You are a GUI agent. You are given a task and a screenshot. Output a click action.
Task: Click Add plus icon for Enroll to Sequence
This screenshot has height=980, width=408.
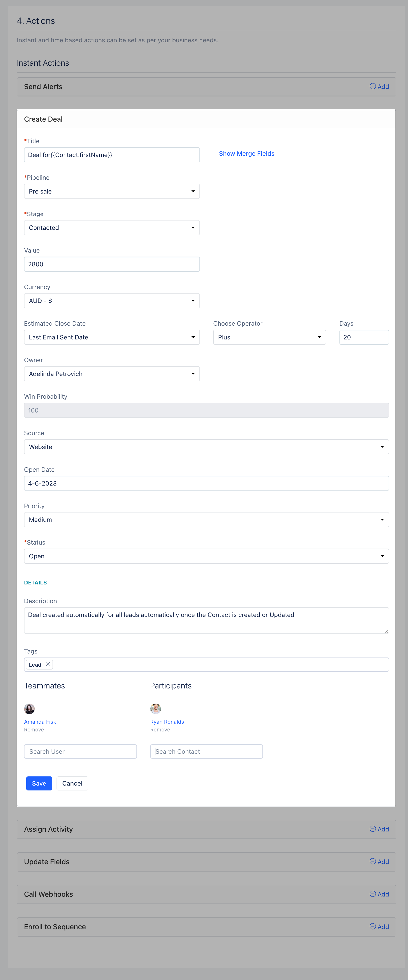tap(373, 926)
